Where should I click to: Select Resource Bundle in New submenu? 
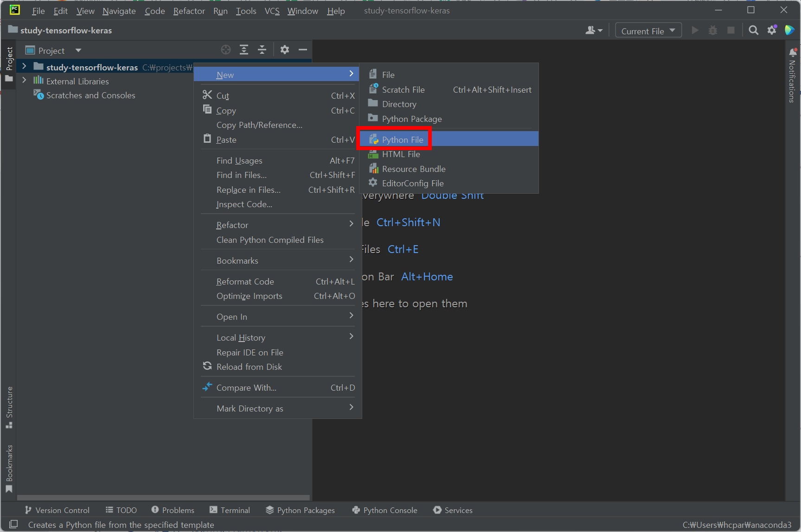449,169
